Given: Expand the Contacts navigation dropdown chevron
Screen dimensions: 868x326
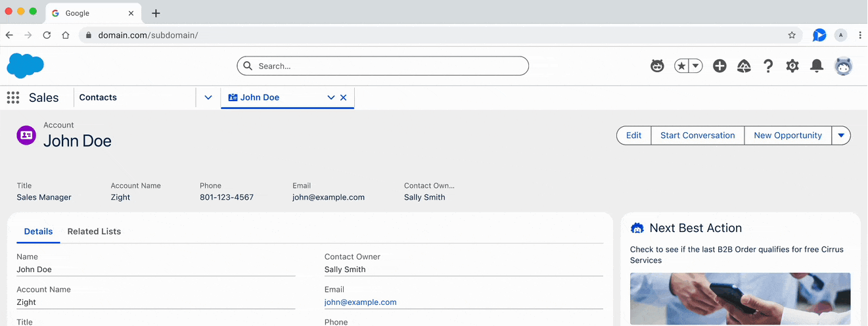Looking at the screenshot, I should 208,97.
